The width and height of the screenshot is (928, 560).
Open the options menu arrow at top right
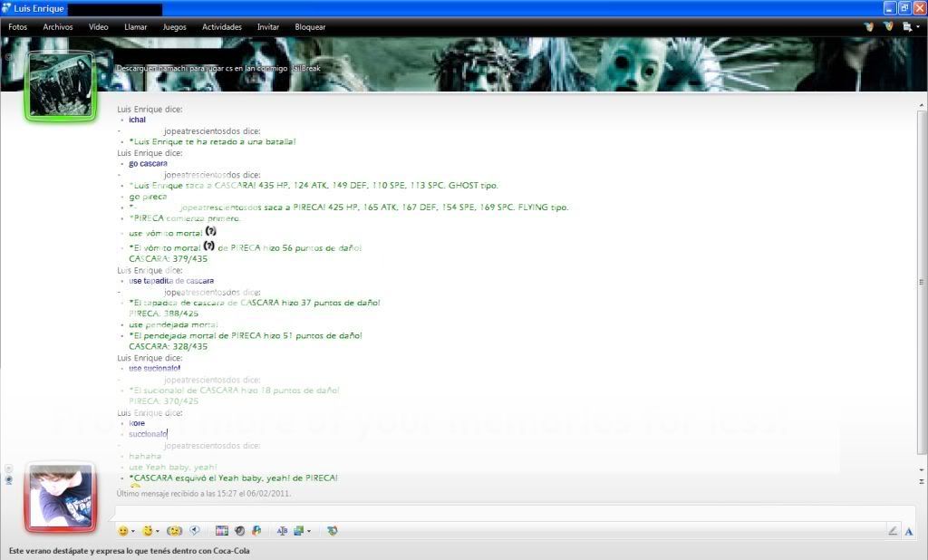tap(918, 27)
